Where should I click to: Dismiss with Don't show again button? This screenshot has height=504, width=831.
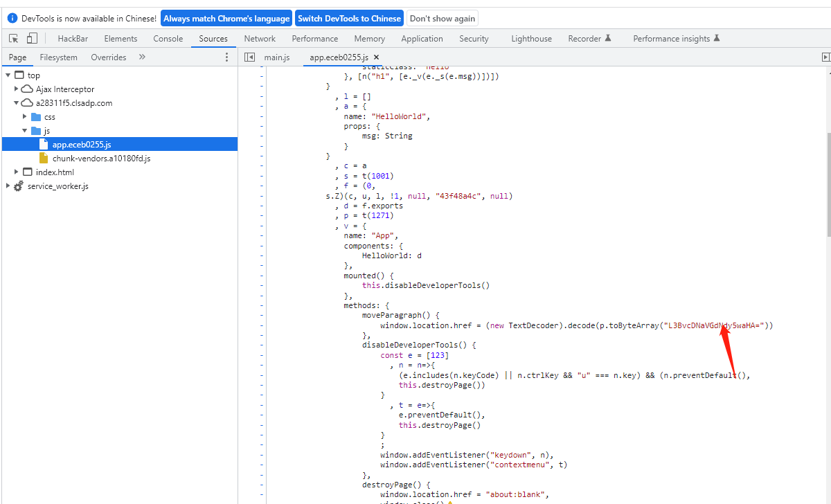(442, 19)
